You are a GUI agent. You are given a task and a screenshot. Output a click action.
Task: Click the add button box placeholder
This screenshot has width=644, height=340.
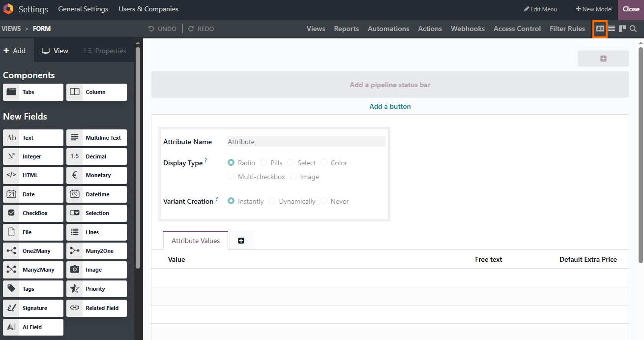point(603,59)
